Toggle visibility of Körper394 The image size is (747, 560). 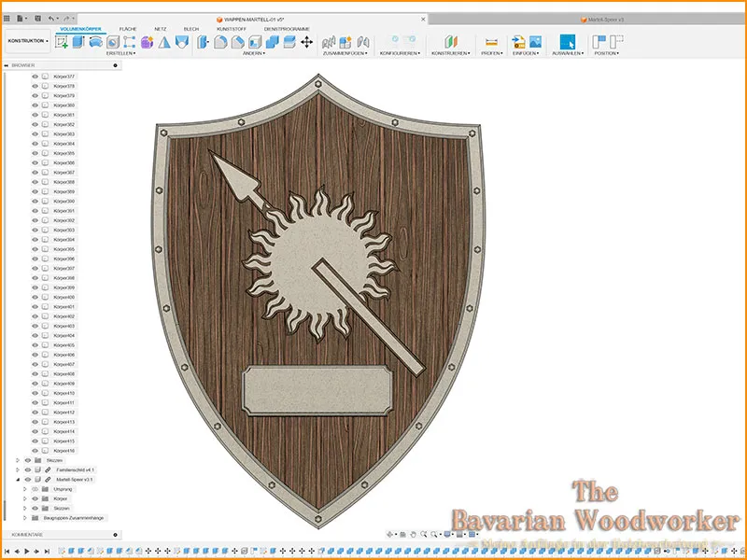[x=35, y=240]
